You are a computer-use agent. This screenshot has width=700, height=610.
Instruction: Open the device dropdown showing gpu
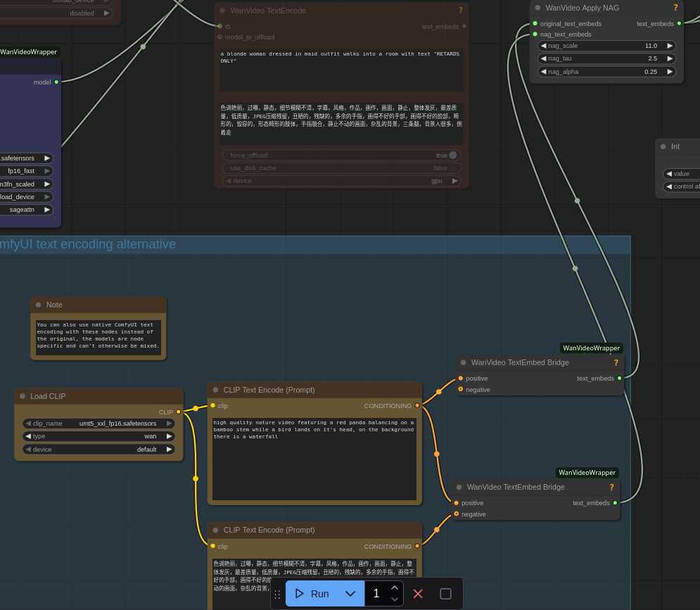coord(341,181)
